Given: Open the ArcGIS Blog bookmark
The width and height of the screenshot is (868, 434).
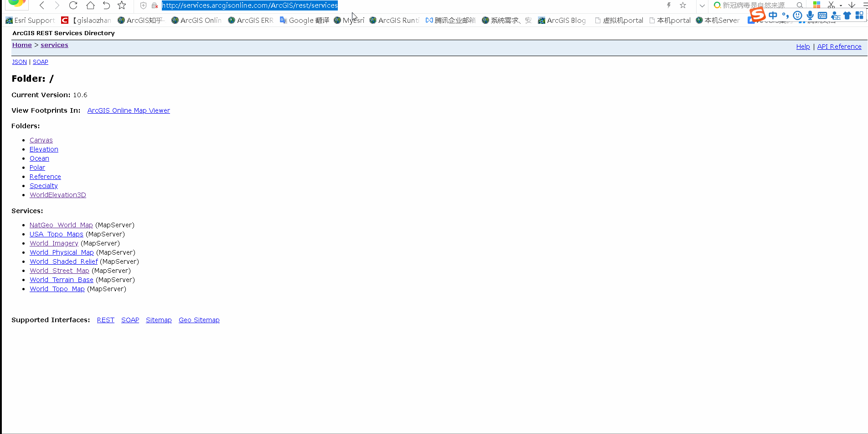Looking at the screenshot, I should tap(562, 20).
